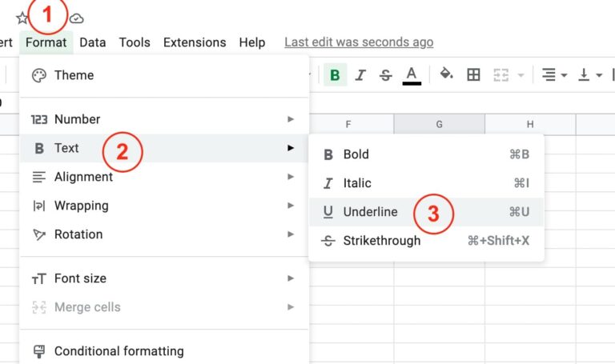The width and height of the screenshot is (615, 364).
Task: Click the Conditional formatting paint roller icon
Action: click(x=38, y=351)
